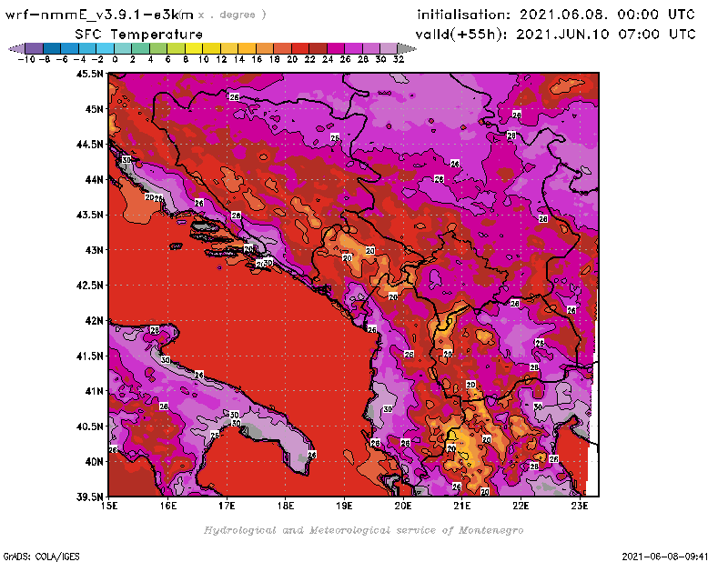Select the valid(+55h) 2021.JUN.10 07:00 UTC text

[x=555, y=34]
